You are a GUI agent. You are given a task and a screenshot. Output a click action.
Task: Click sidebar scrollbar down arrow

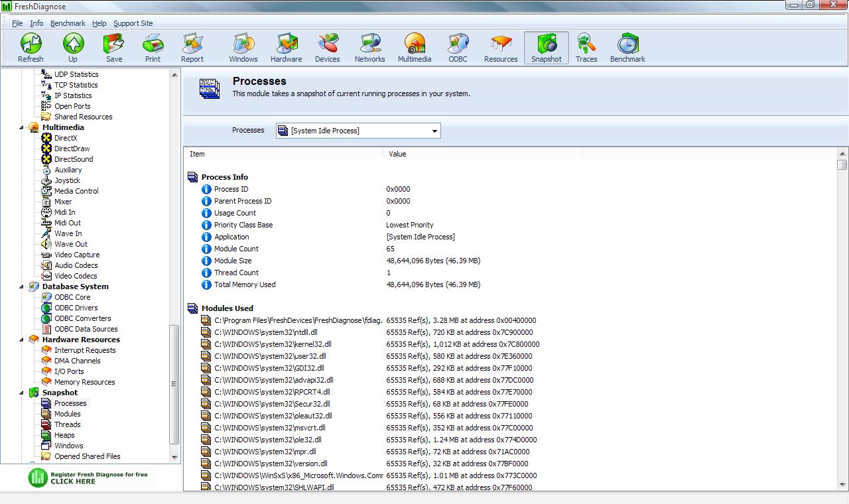174,457
